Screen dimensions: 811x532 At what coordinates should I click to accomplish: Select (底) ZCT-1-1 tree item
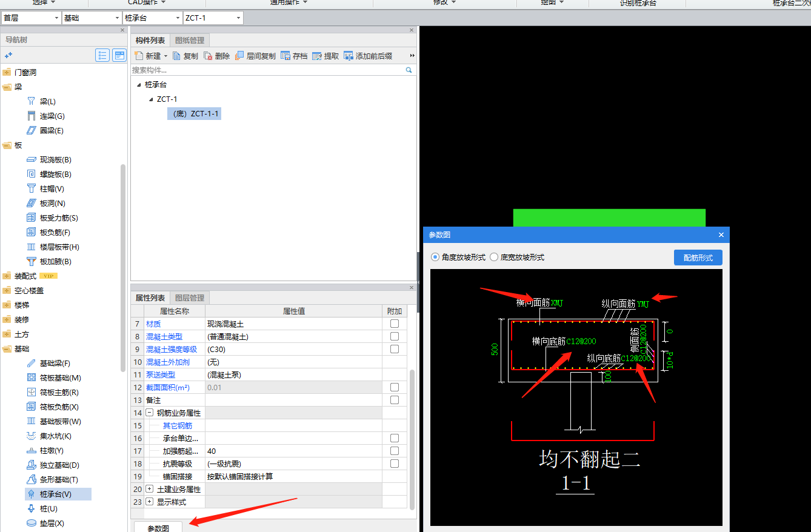coord(195,113)
